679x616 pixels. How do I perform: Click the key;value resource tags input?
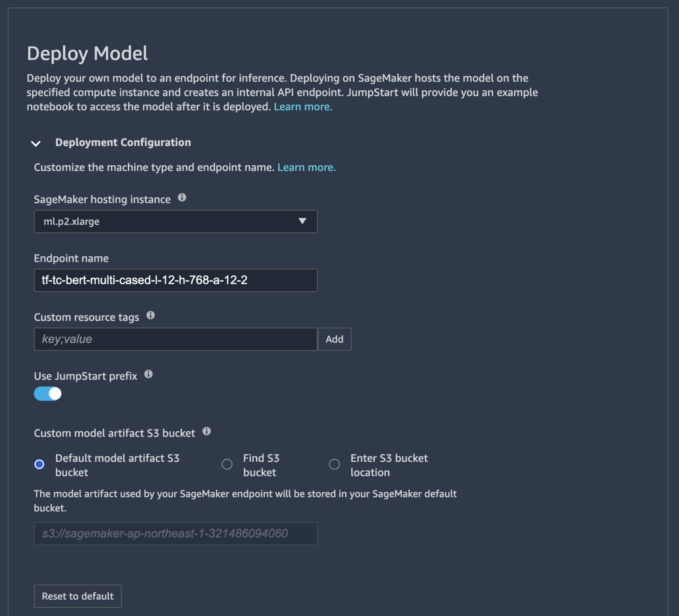pos(175,339)
